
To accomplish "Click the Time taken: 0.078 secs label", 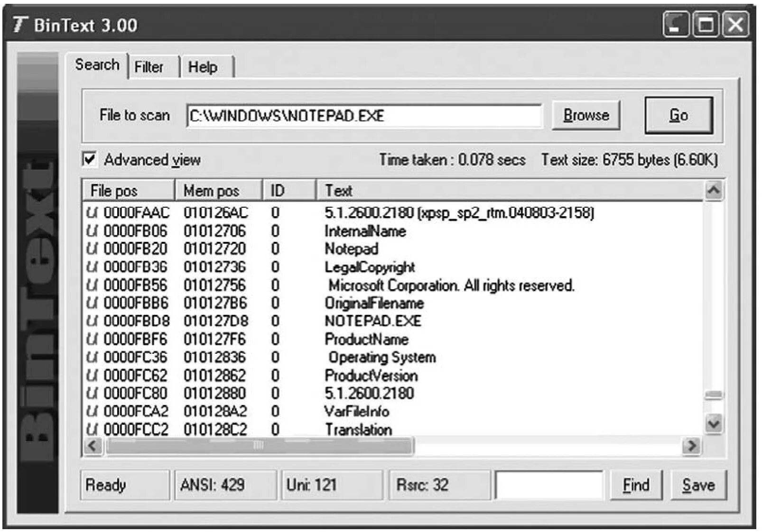I will (x=452, y=160).
